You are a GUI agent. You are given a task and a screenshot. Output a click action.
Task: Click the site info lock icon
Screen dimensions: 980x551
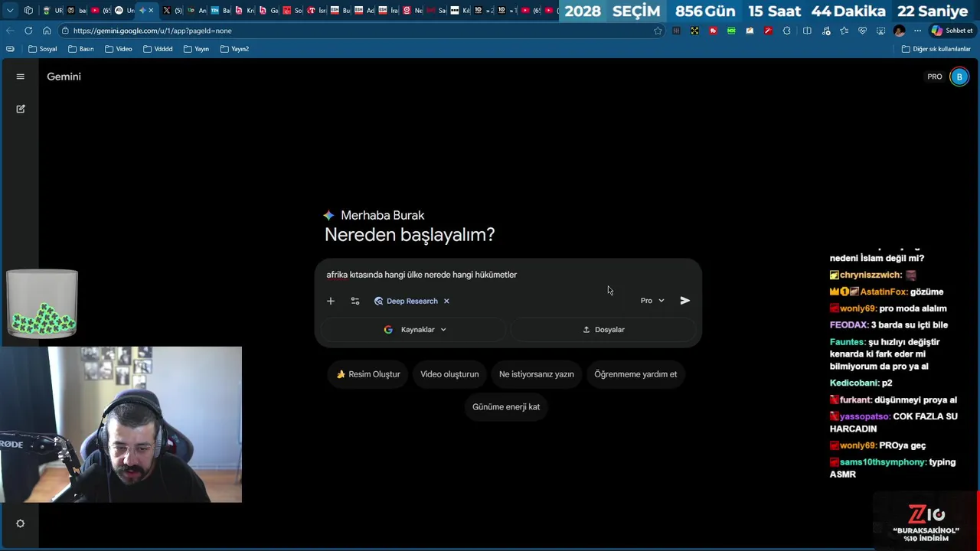[x=66, y=31]
